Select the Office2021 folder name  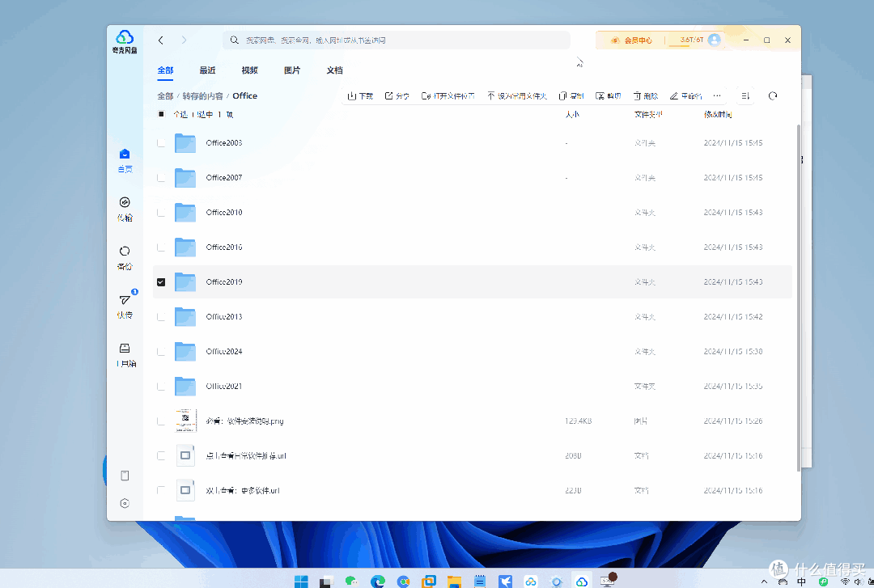click(x=224, y=387)
